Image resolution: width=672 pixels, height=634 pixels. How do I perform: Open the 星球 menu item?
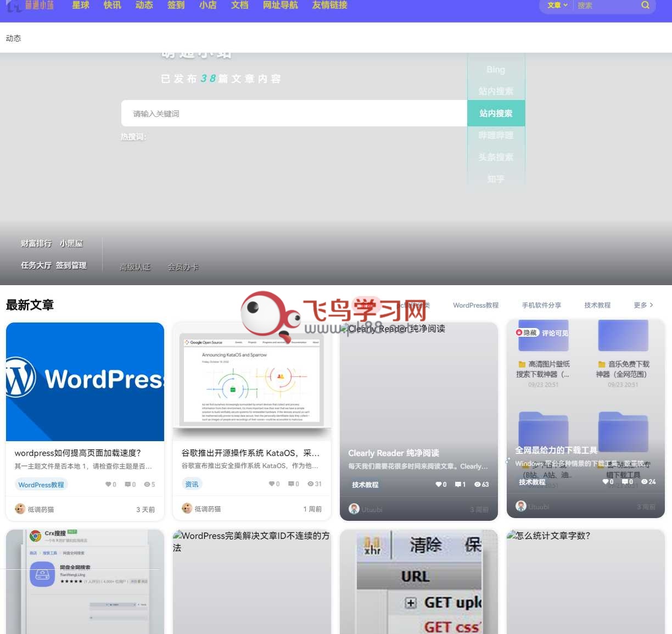tap(81, 5)
